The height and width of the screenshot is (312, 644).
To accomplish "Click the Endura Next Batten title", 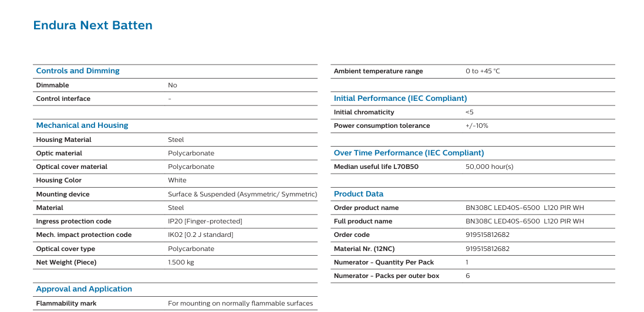I will [x=93, y=25].
